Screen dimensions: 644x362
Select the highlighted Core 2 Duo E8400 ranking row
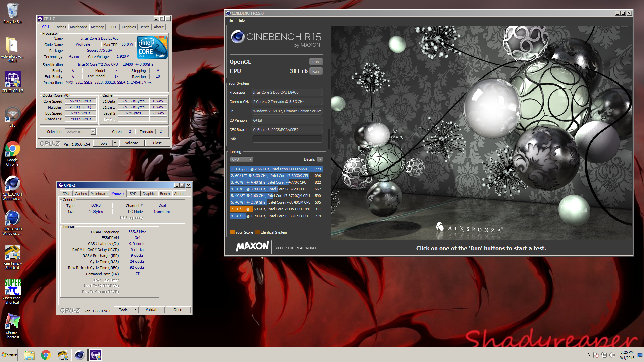tap(276, 209)
